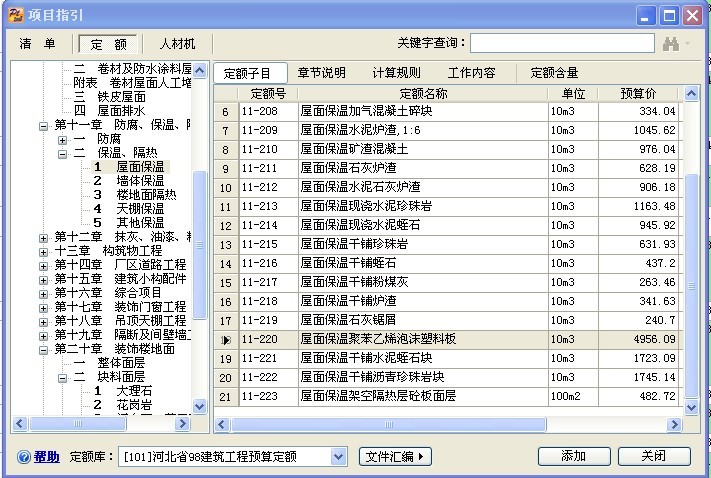The image size is (711, 478).
Task: Click the table horizontal scrollbar thumb
Action: point(389,425)
